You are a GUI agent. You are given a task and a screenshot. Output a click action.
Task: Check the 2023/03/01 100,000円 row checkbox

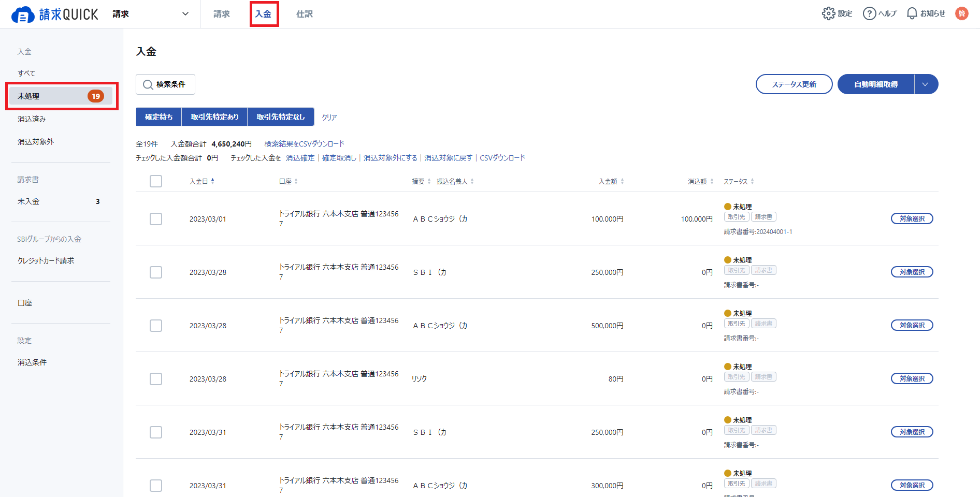tap(156, 219)
